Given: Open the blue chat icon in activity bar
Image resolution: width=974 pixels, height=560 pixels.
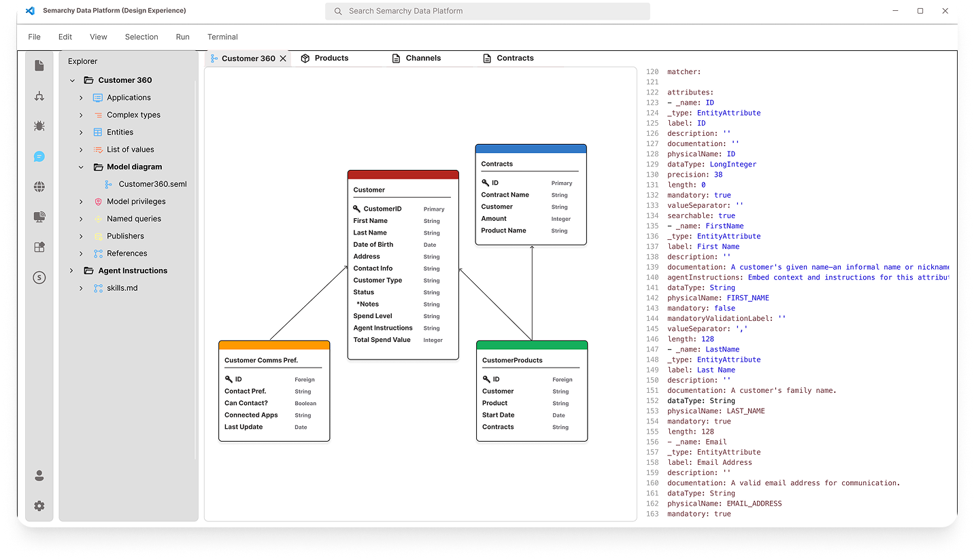Looking at the screenshot, I should (x=39, y=156).
